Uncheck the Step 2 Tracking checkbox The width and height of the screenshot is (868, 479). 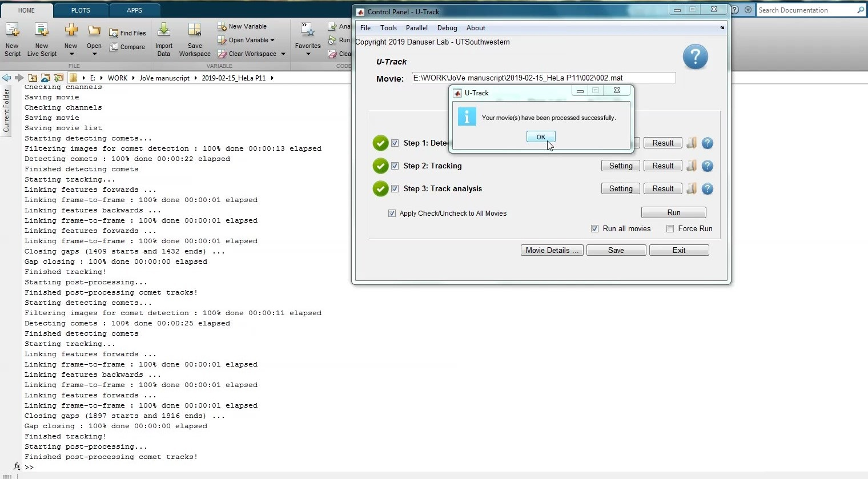tap(395, 166)
